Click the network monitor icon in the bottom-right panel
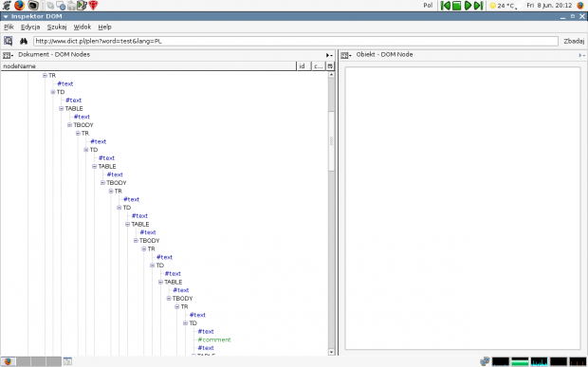Screen dimensions: 588x367 [x=485, y=361]
